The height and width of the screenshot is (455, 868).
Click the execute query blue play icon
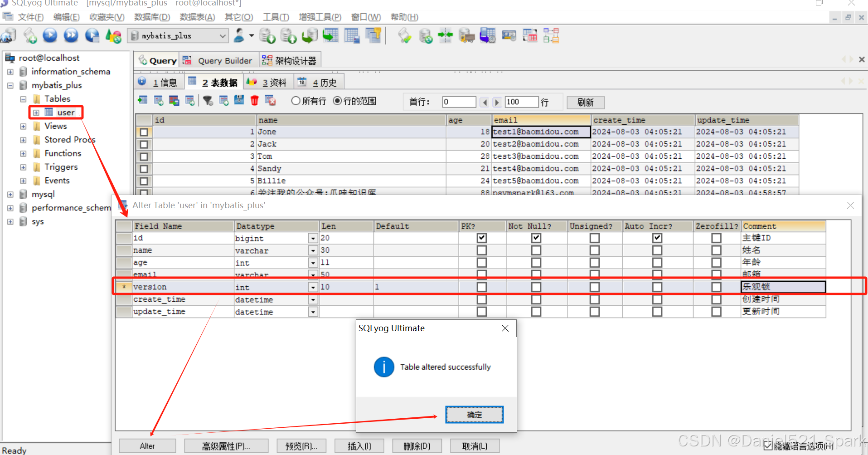[x=50, y=35]
